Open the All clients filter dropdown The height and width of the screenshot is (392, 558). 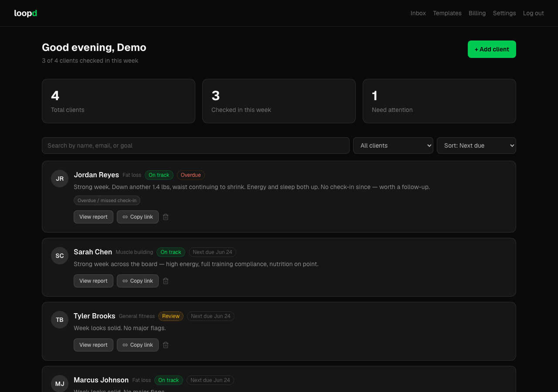pyautogui.click(x=393, y=145)
